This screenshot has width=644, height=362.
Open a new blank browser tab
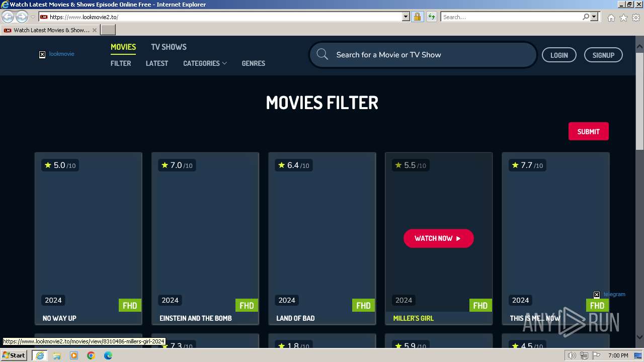point(108,30)
